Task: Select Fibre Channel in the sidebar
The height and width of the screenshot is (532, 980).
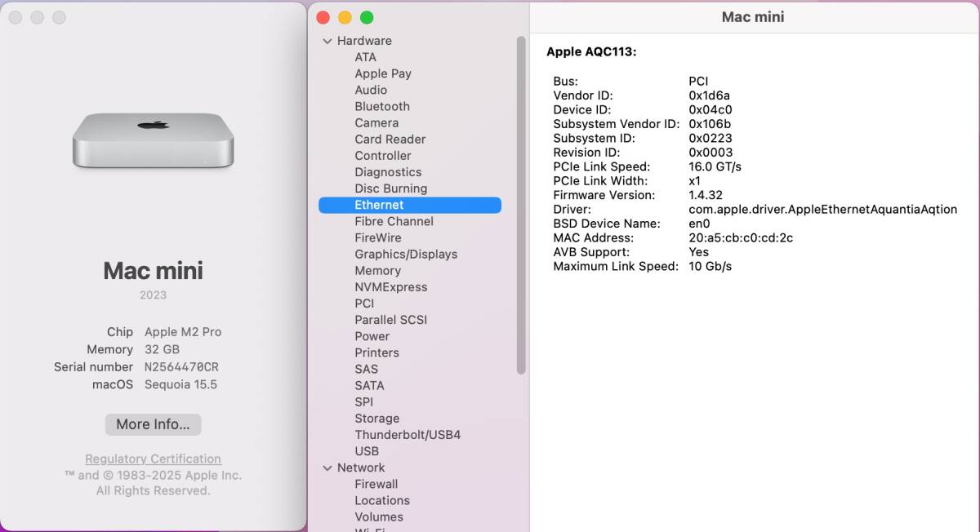Action: pyautogui.click(x=394, y=221)
